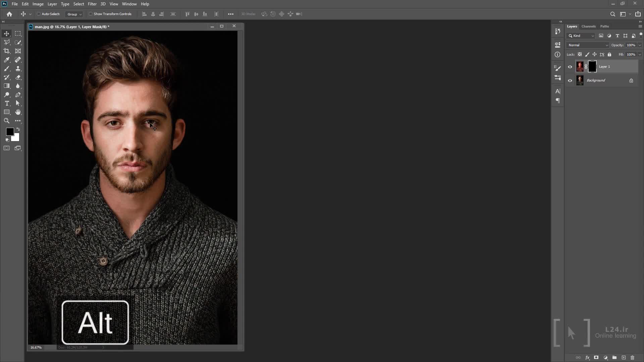Click the Layer 1 mask thumbnail
Viewport: 644px width, 362px height.
point(592,66)
